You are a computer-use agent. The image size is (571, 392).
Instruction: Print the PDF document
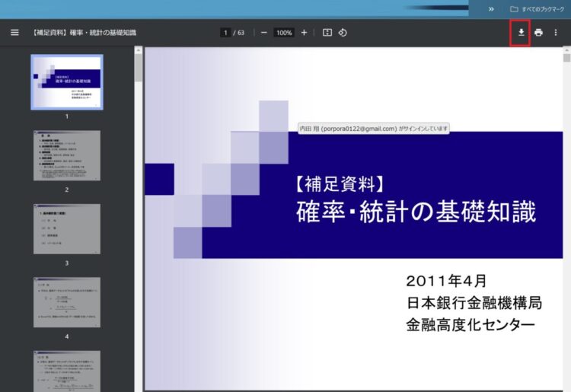coord(538,33)
